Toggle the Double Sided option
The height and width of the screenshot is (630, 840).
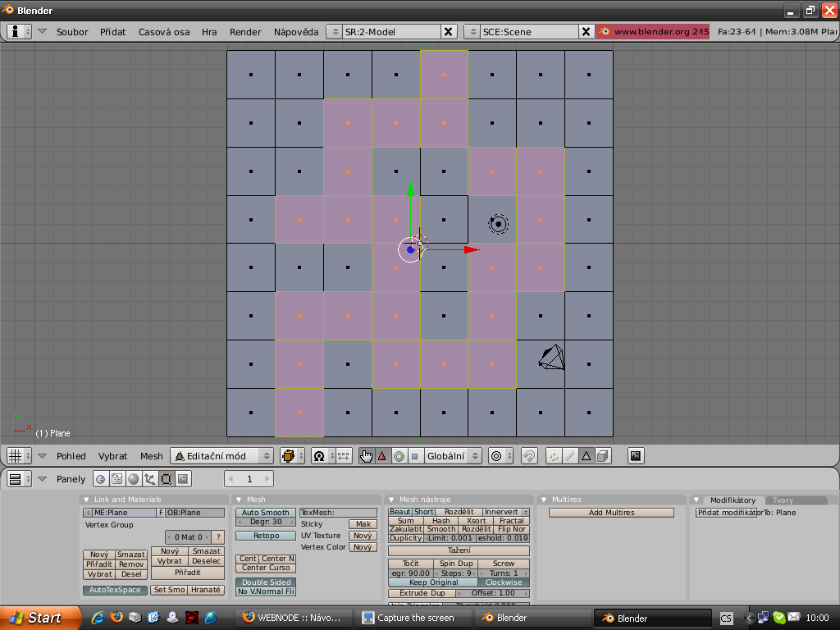click(x=266, y=582)
